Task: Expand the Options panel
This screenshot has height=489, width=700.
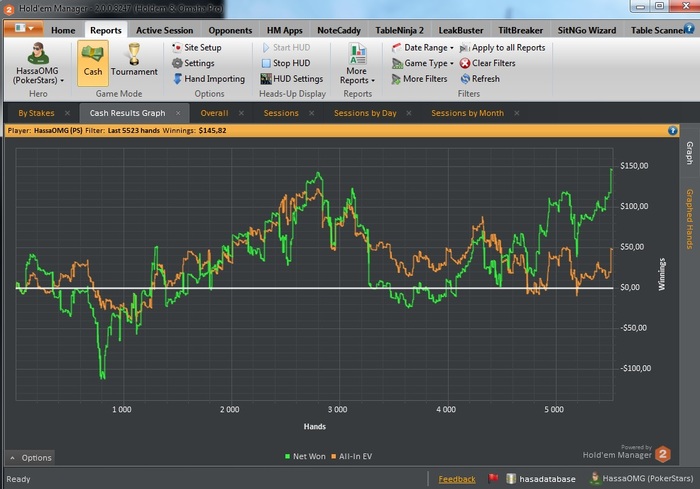Action: click(x=30, y=458)
